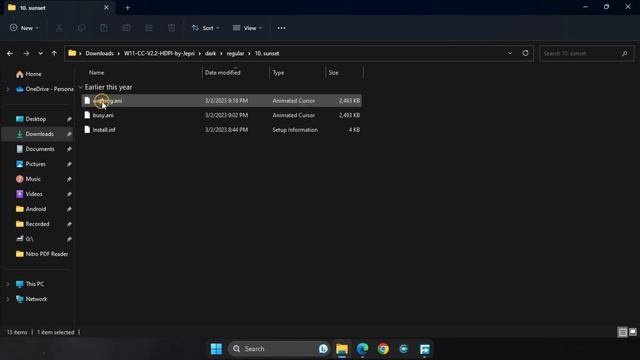Open Android folder in sidebar

(x=31, y=209)
